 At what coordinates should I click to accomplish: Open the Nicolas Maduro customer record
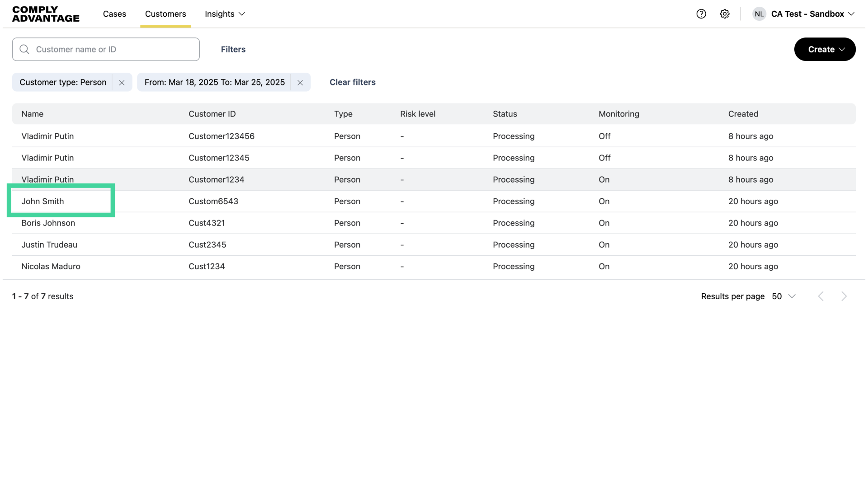click(x=51, y=267)
